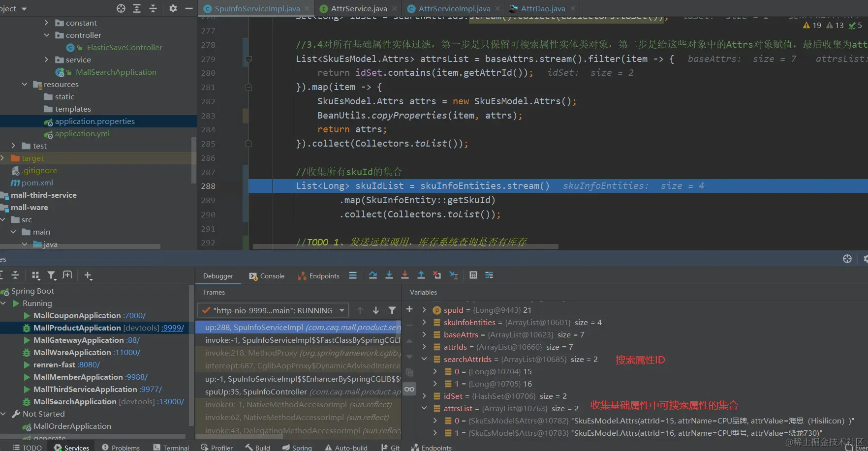Open the Project view dropdown arrow
The height and width of the screenshot is (451, 868).
click(x=24, y=9)
